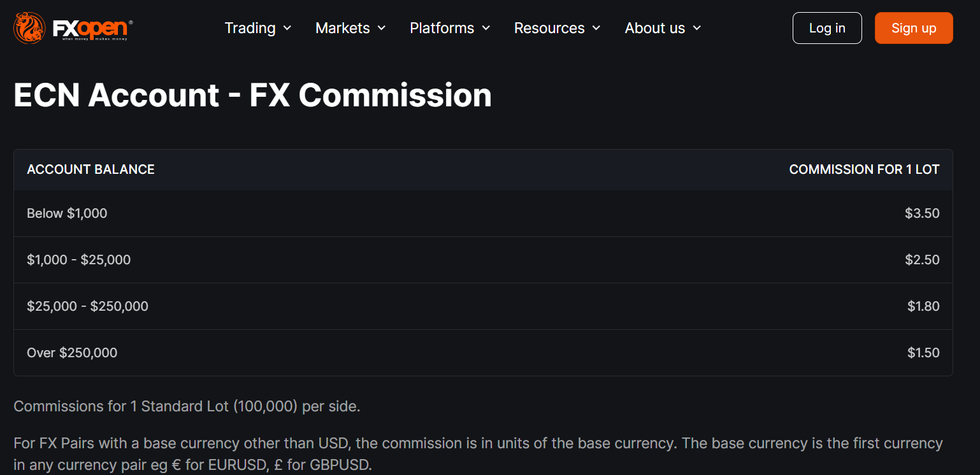Expand the Platforms chevron arrow
Screen dimensions: 980x475
tap(486, 28)
